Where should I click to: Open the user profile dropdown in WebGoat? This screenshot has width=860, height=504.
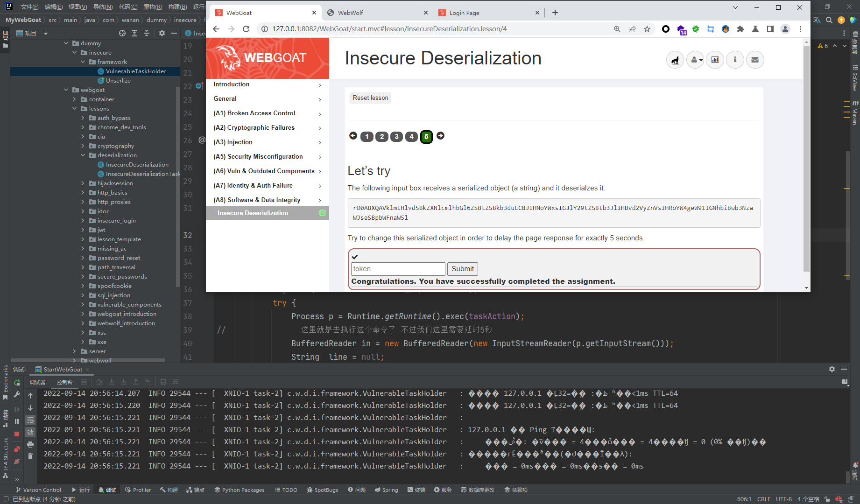[x=695, y=60]
